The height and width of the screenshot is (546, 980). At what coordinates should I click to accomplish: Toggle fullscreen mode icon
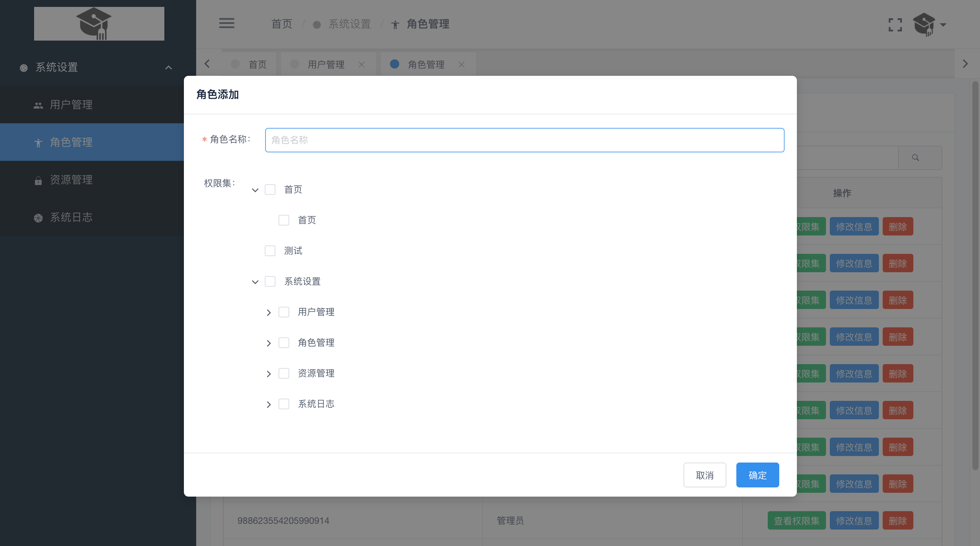coord(895,25)
